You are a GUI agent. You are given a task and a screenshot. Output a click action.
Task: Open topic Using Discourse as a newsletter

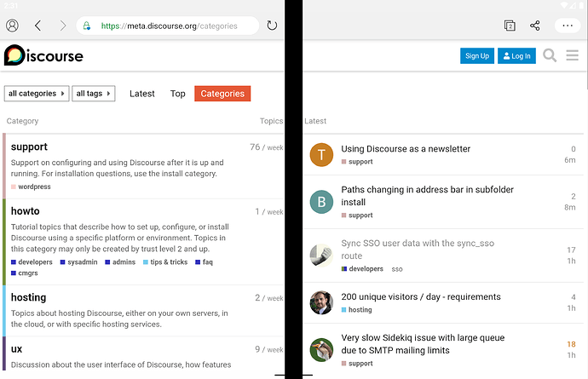tap(406, 149)
